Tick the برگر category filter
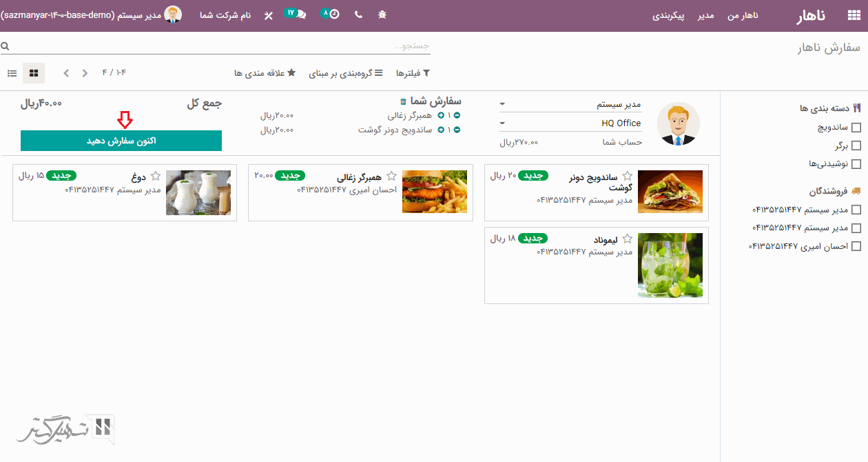868x462 pixels. pos(856,145)
